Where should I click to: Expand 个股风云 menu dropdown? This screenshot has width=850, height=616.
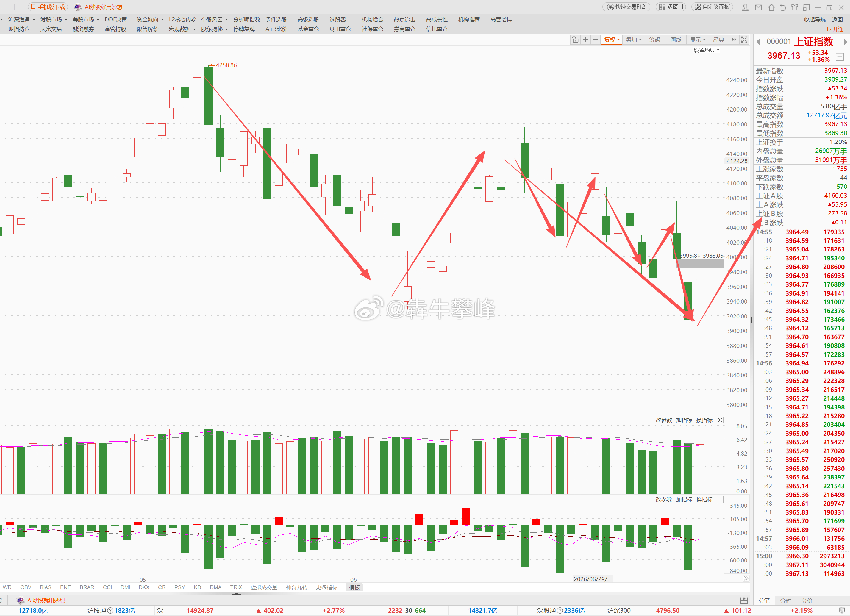214,19
